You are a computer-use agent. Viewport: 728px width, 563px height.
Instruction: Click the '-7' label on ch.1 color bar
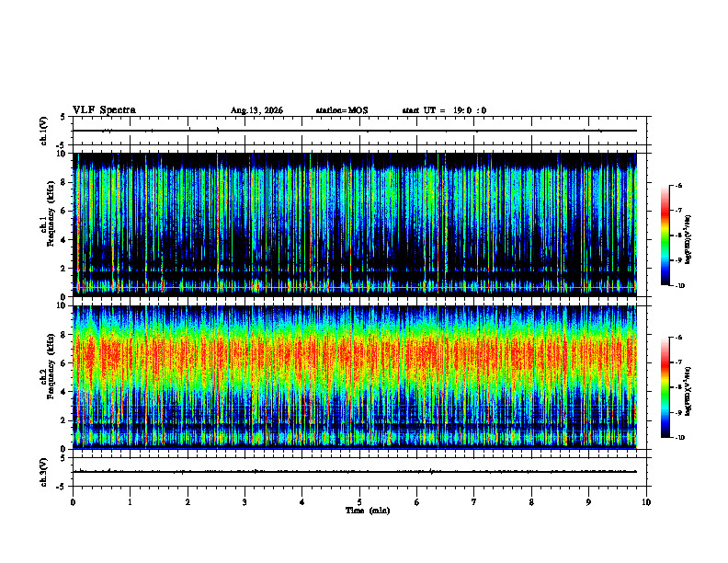678,211
